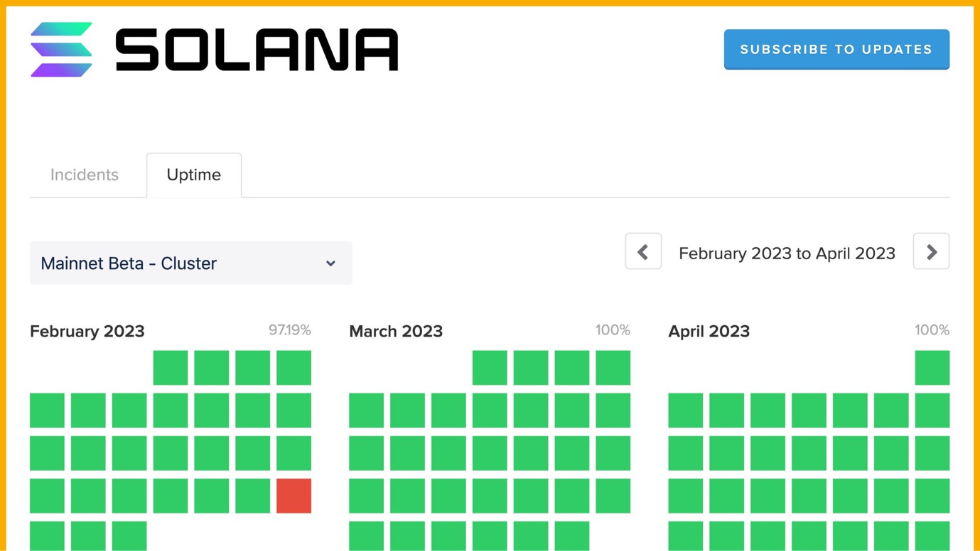Image resolution: width=980 pixels, height=551 pixels.
Task: Click the Solana logo icon
Action: point(61,50)
